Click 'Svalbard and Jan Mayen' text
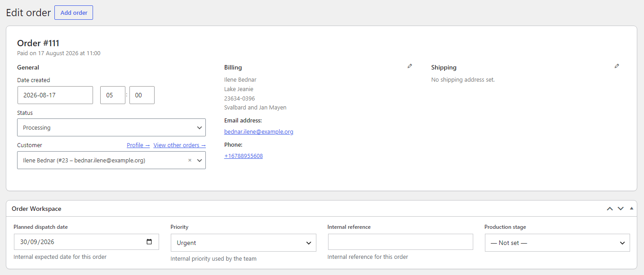Screen dimensions: 644x275 click(255, 108)
